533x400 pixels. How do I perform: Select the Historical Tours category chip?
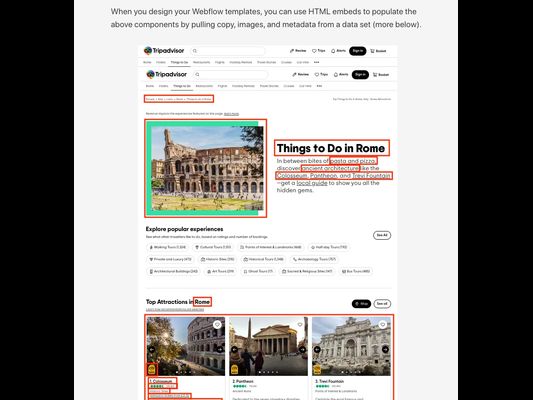pos(263,259)
